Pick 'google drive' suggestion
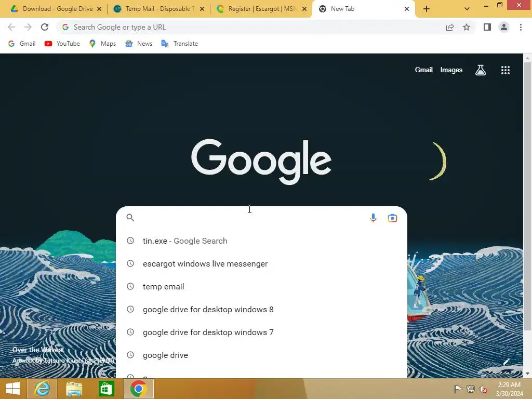The width and height of the screenshot is (532, 399). (261, 355)
